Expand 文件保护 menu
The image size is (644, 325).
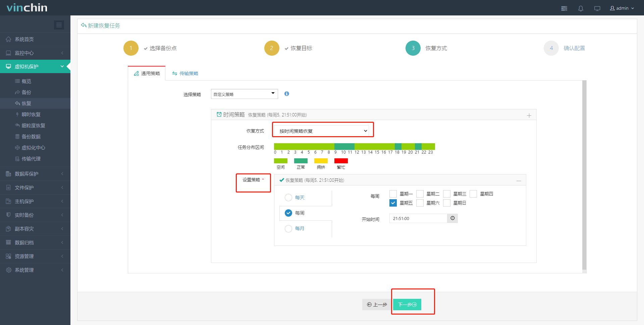click(35, 187)
